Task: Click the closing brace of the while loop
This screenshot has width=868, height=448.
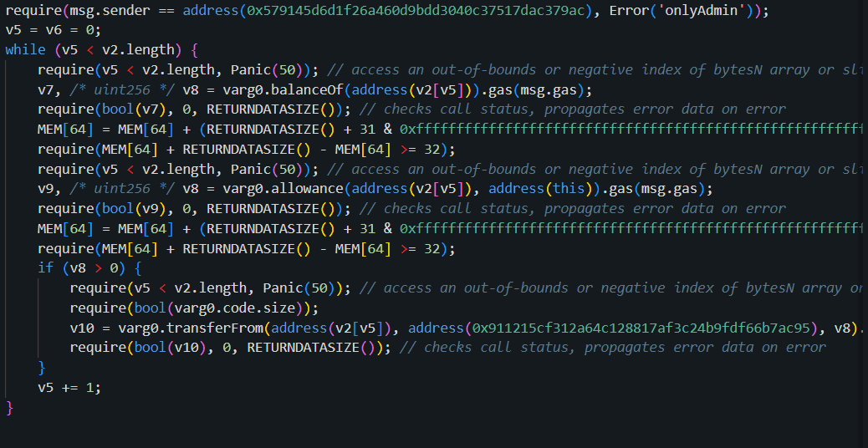Action: pos(10,407)
